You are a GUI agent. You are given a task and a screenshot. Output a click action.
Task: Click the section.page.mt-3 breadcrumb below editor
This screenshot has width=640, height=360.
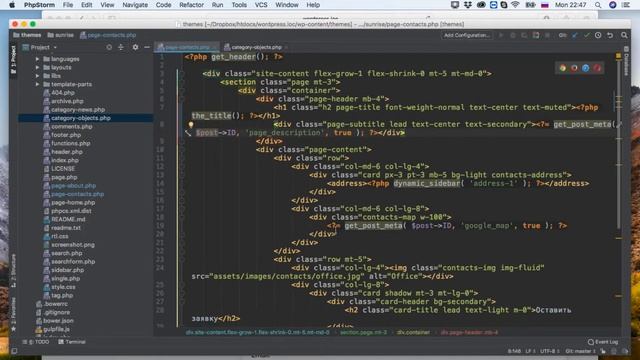[x=363, y=333]
